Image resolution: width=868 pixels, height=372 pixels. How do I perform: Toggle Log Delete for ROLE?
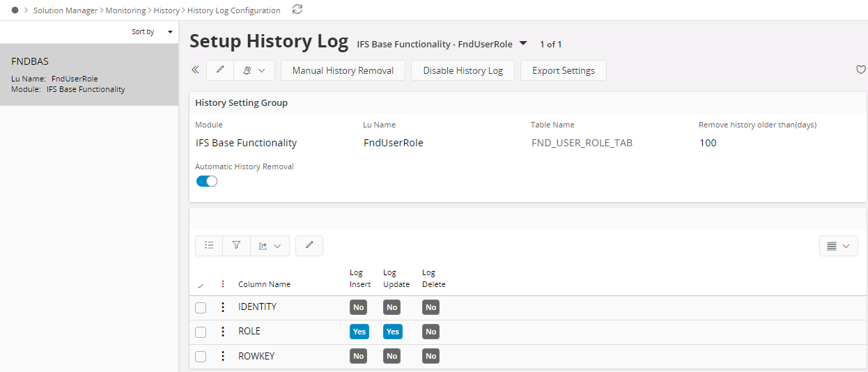point(431,332)
